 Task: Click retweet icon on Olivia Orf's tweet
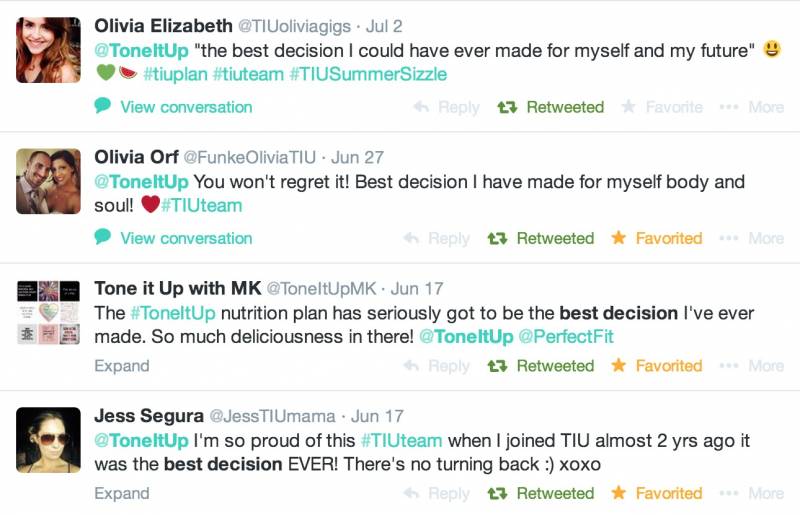tap(497, 238)
